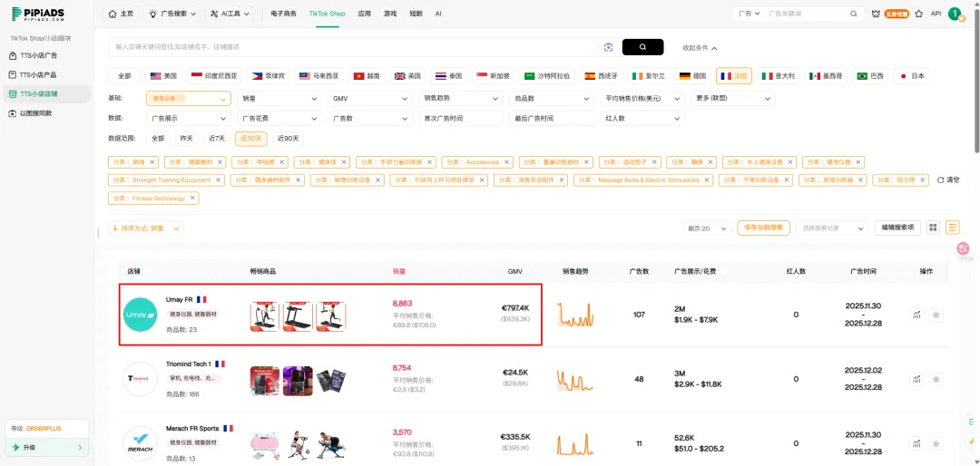Screen dimensions: 980x466
Task: Click the PiPiADS logo
Action: click(37, 15)
